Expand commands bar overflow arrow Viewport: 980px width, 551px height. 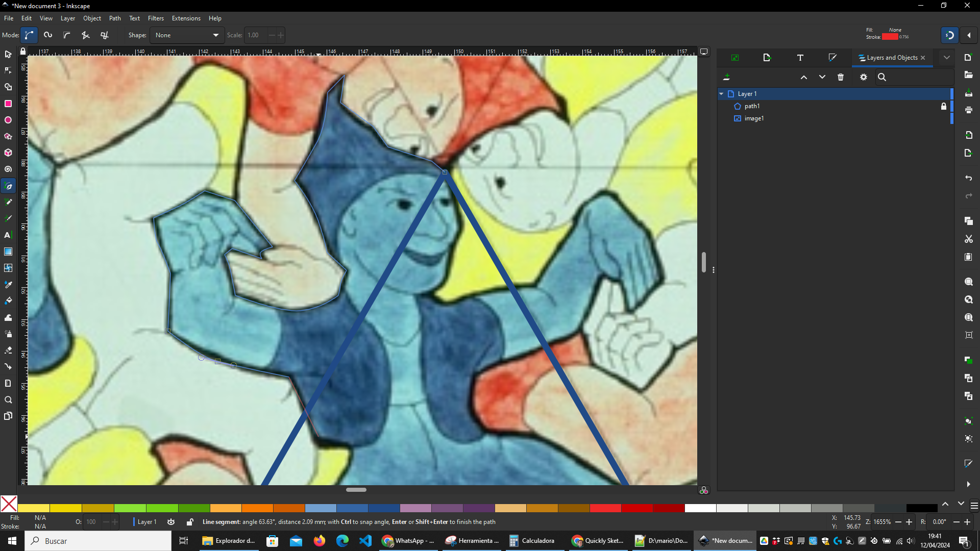pyautogui.click(x=969, y=484)
